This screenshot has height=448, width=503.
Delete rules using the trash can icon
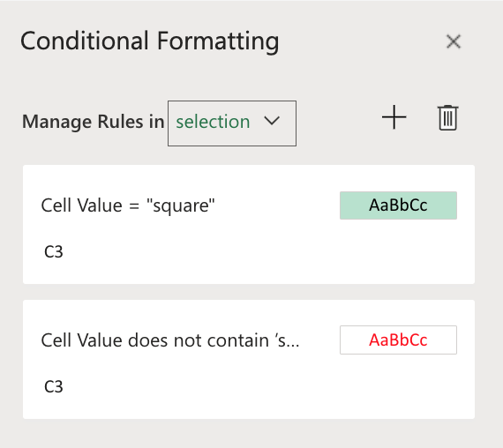coord(447,117)
